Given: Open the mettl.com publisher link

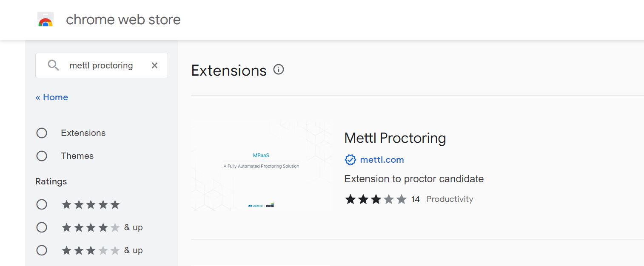Looking at the screenshot, I should point(382,160).
